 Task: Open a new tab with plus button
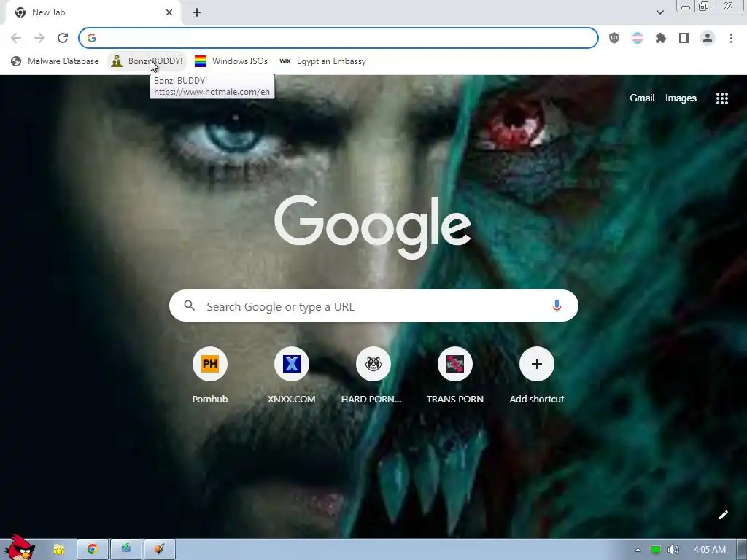point(197,12)
